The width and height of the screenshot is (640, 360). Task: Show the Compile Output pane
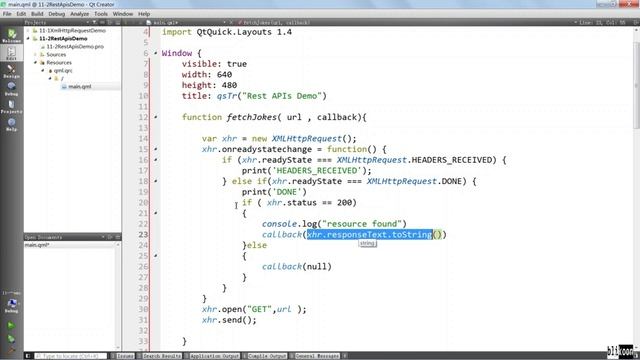(265, 356)
